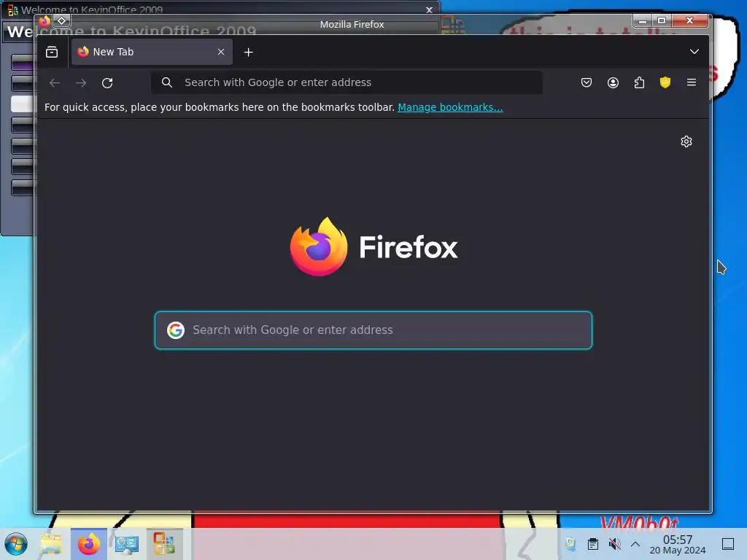Viewport: 747px width, 560px height.
Task: Click the show desktop notification button
Action: click(x=727, y=544)
